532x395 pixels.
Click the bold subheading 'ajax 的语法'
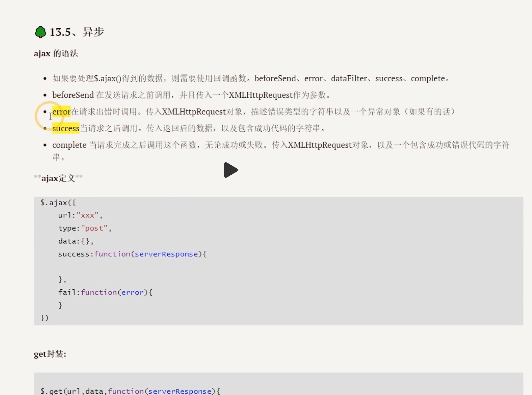tap(56, 53)
